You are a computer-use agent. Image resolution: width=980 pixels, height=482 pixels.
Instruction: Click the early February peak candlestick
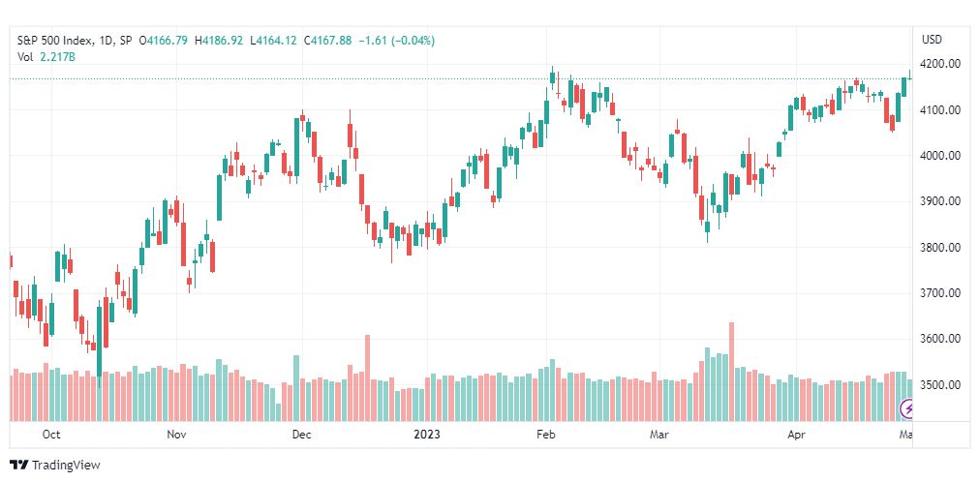(553, 77)
